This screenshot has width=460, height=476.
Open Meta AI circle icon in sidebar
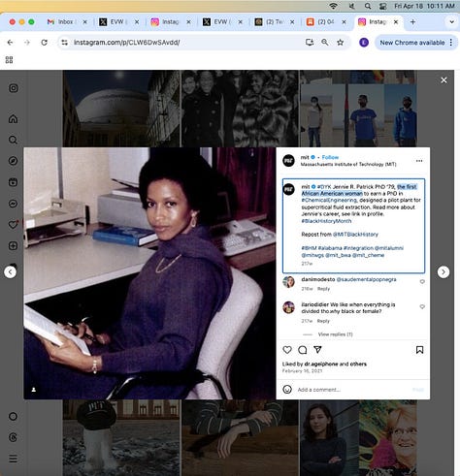(13, 416)
